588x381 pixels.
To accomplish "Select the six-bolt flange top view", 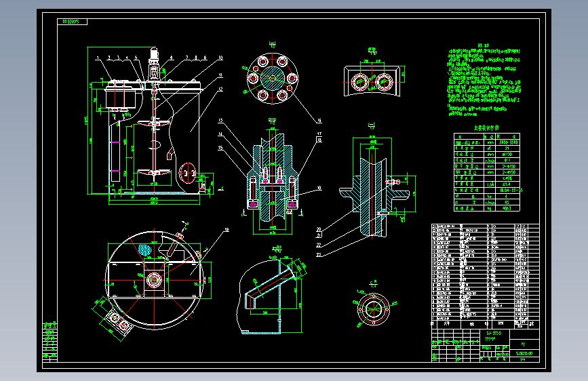I will click(x=273, y=79).
